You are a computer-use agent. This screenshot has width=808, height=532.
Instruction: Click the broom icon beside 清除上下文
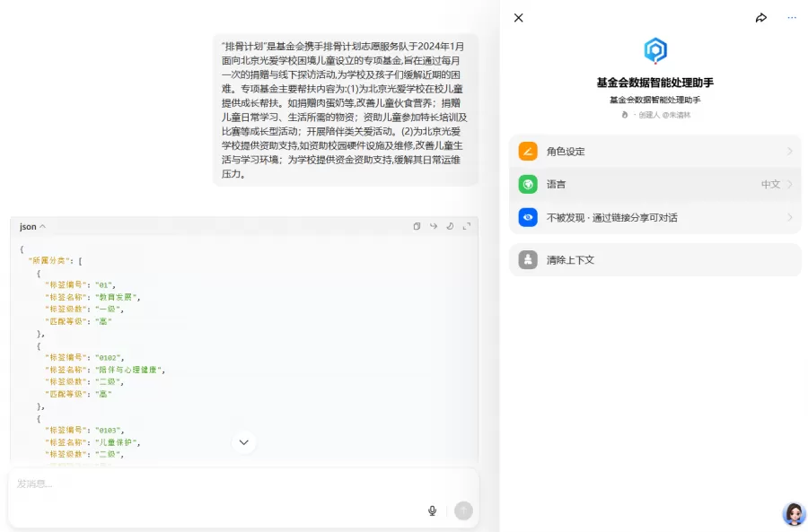pyautogui.click(x=528, y=259)
